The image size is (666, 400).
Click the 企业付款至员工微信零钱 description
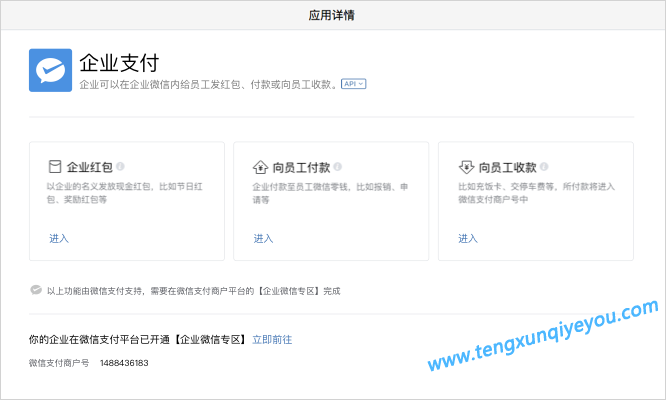pos(330,193)
